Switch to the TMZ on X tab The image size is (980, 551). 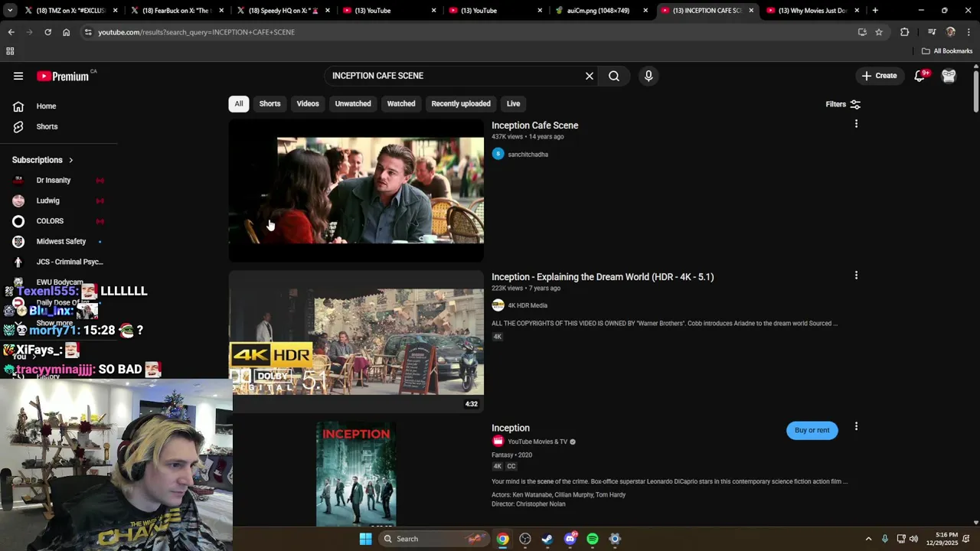tap(70, 11)
